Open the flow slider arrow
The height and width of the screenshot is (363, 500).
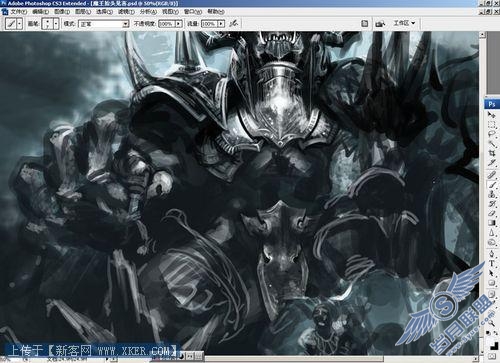pyautogui.click(x=221, y=24)
